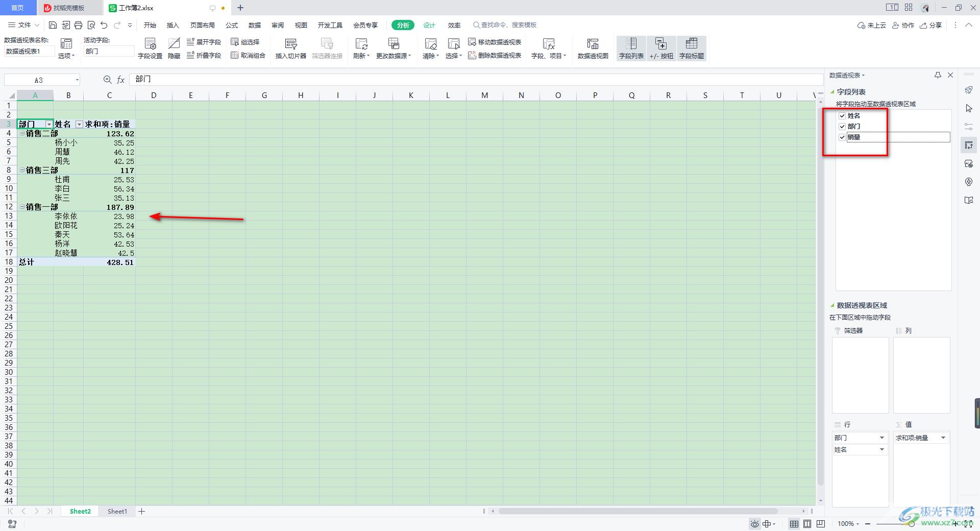Click the fx insert function icon
The image size is (980, 531).
click(x=121, y=79)
